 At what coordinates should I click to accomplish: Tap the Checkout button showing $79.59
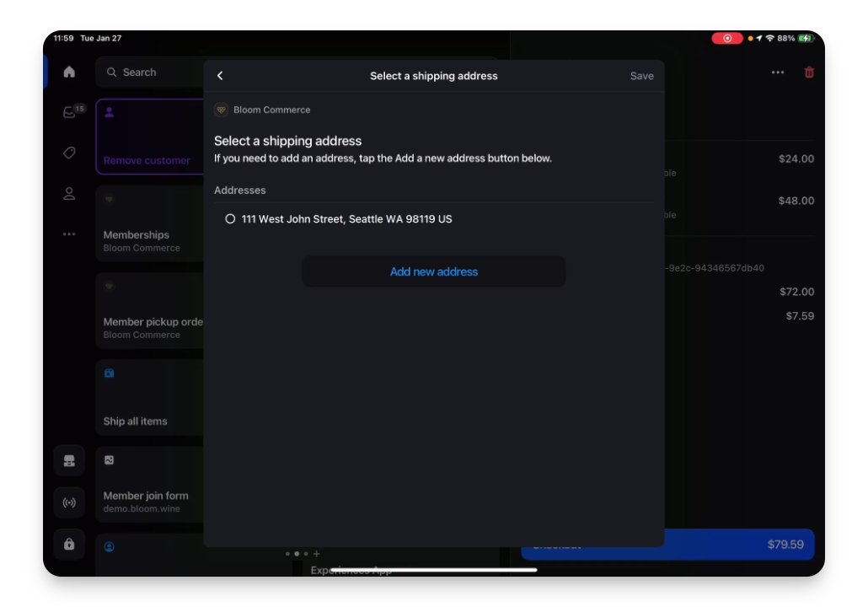(x=667, y=545)
